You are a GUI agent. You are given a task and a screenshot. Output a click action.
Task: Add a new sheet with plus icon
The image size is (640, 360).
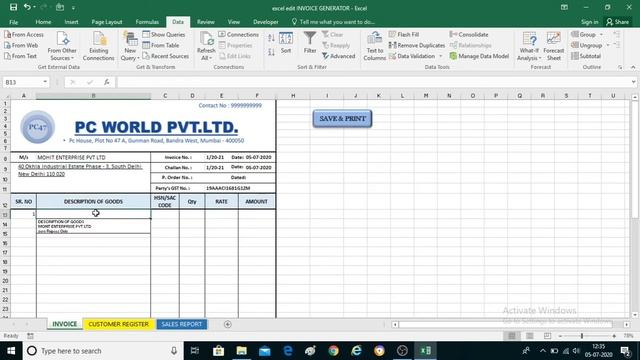coord(228,324)
